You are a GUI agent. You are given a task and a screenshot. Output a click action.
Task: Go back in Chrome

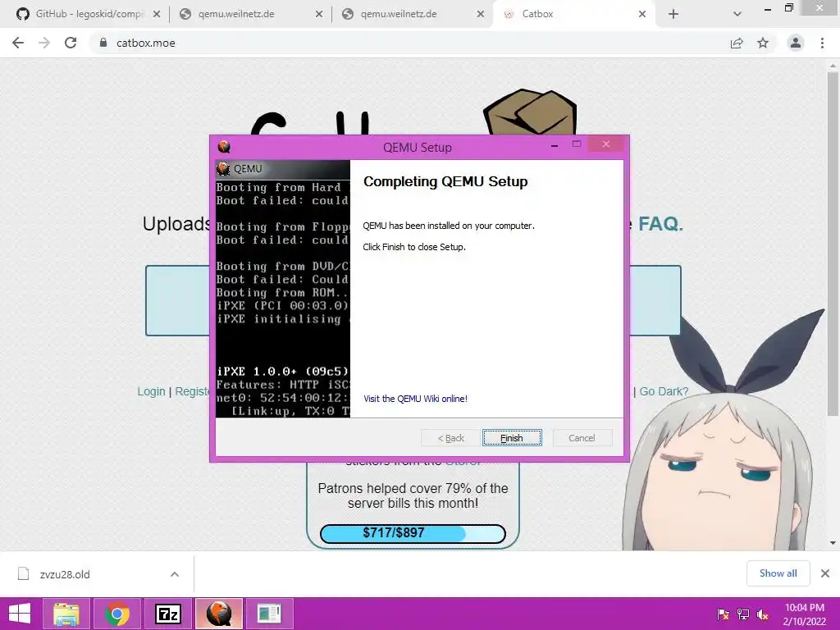pyautogui.click(x=18, y=43)
